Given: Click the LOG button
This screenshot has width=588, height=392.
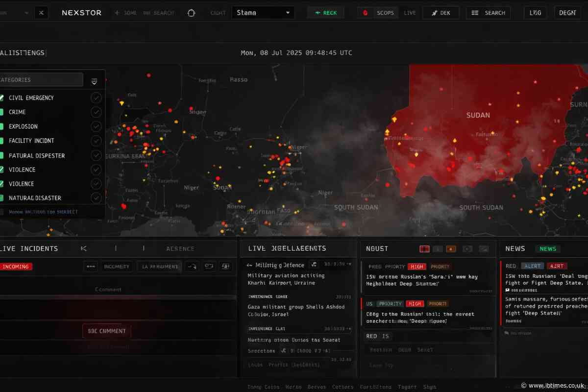Looking at the screenshot, I should point(535,13).
